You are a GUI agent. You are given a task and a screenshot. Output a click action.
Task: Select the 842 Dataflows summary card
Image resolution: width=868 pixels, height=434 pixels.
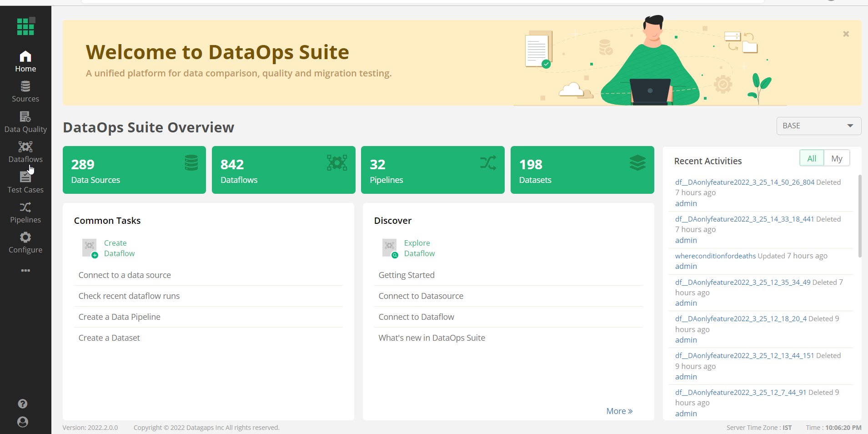pos(282,170)
